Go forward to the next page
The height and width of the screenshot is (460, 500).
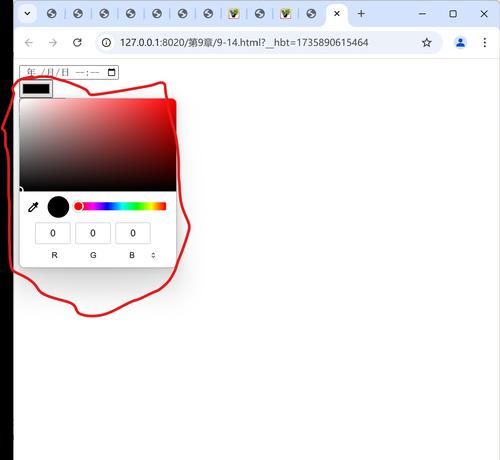point(53,43)
